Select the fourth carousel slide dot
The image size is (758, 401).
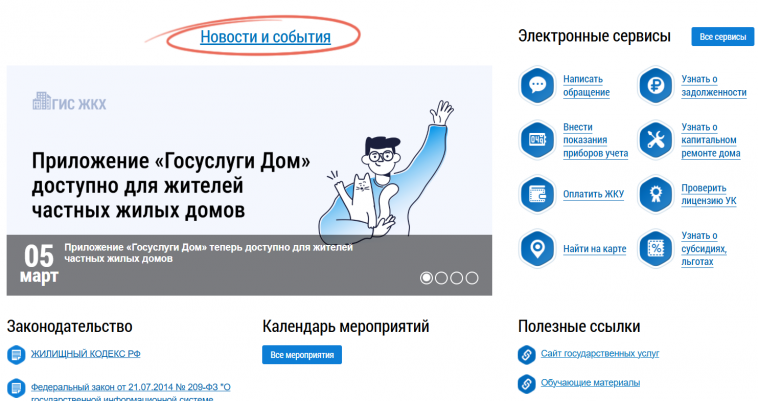pyautogui.click(x=472, y=278)
